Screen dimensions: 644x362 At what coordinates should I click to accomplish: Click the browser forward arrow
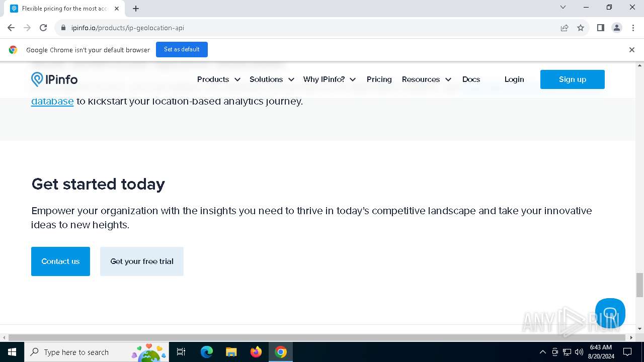click(x=27, y=28)
